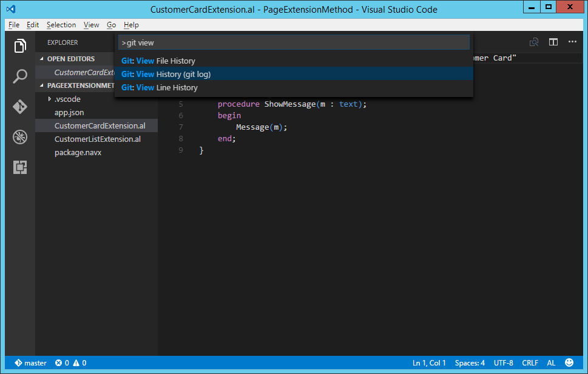The image size is (588, 374).
Task: Change indentation via Spaces: 4
Action: [470, 362]
